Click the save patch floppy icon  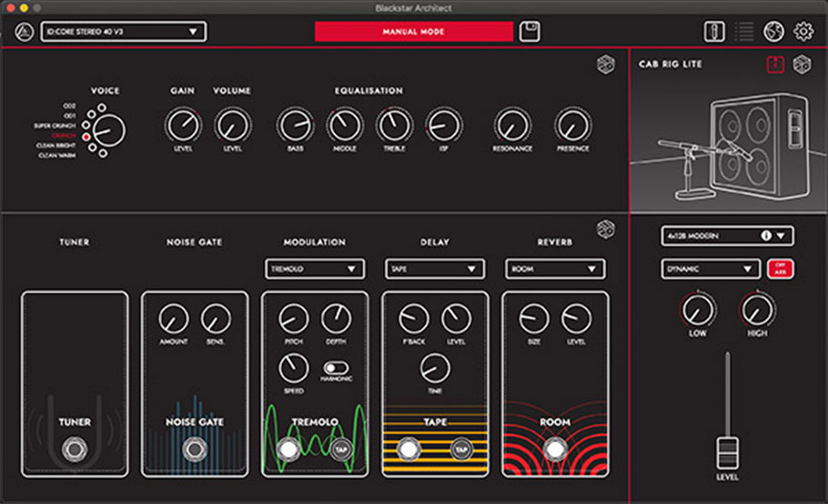click(x=530, y=32)
